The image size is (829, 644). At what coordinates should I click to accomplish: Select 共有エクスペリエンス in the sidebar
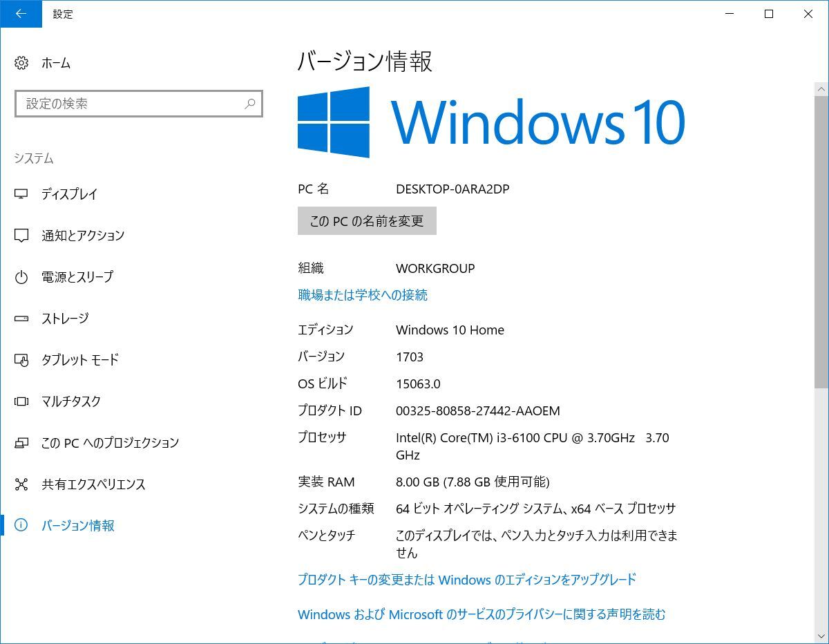93,484
